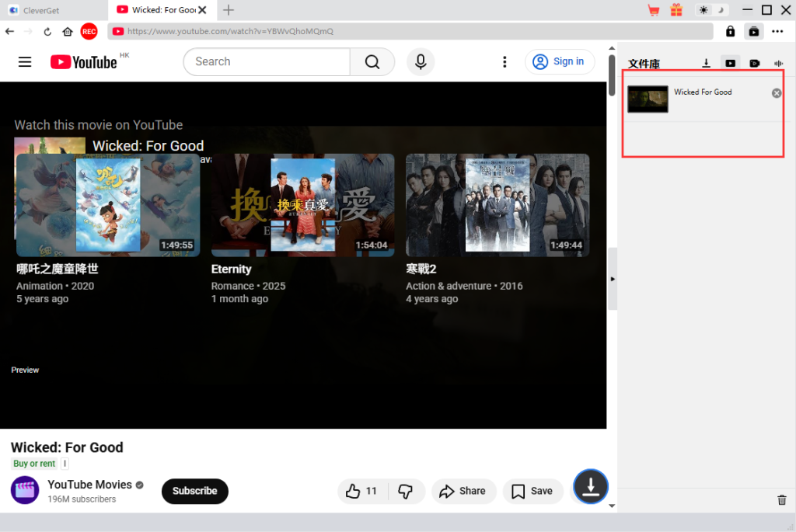Image resolution: width=796 pixels, height=532 pixels.
Task: Go forward using the browser forward arrow
Action: [x=29, y=31]
